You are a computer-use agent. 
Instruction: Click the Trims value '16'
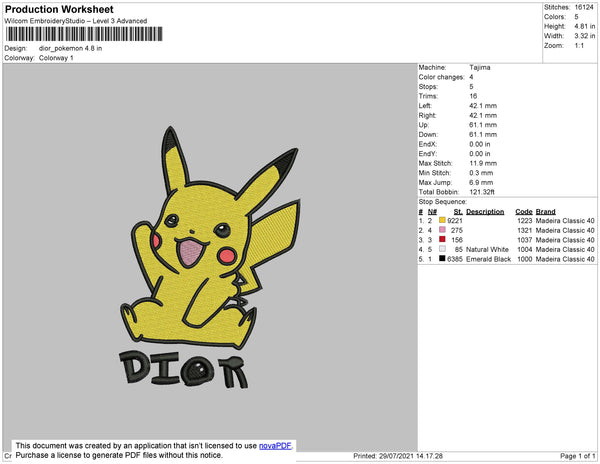coord(473,96)
